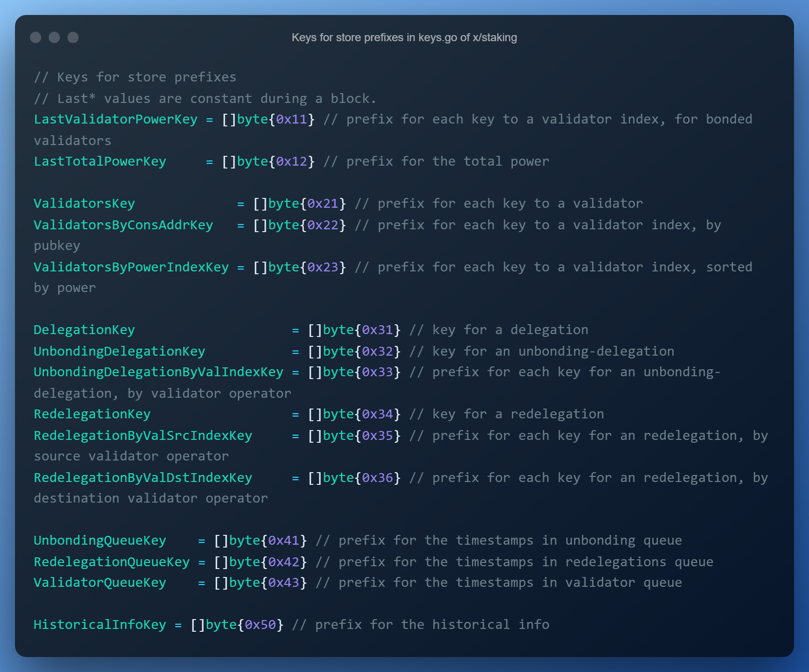Click the hex value 0x41
This screenshot has height=672, width=809.
(284, 541)
